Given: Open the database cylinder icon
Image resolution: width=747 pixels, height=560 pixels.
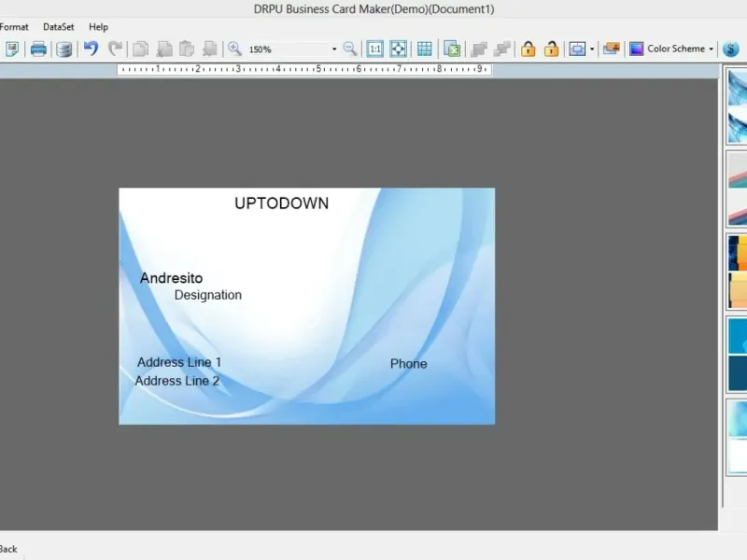Looking at the screenshot, I should click(63, 49).
